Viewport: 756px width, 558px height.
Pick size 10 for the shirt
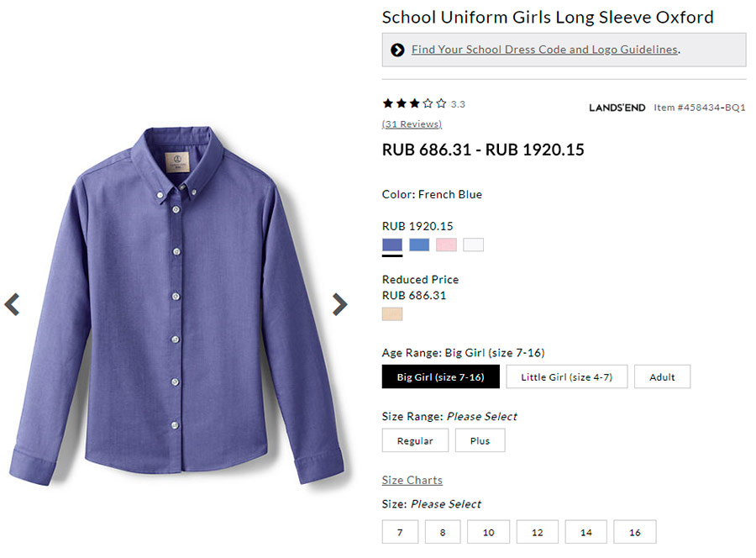point(489,531)
